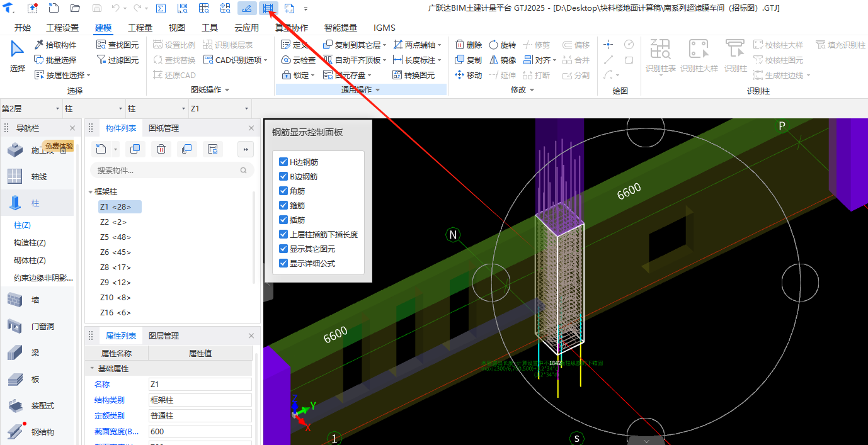This screenshot has width=868, height=445.
Task: Click the rebar 3D display icon in quick toolbar
Action: (x=268, y=8)
